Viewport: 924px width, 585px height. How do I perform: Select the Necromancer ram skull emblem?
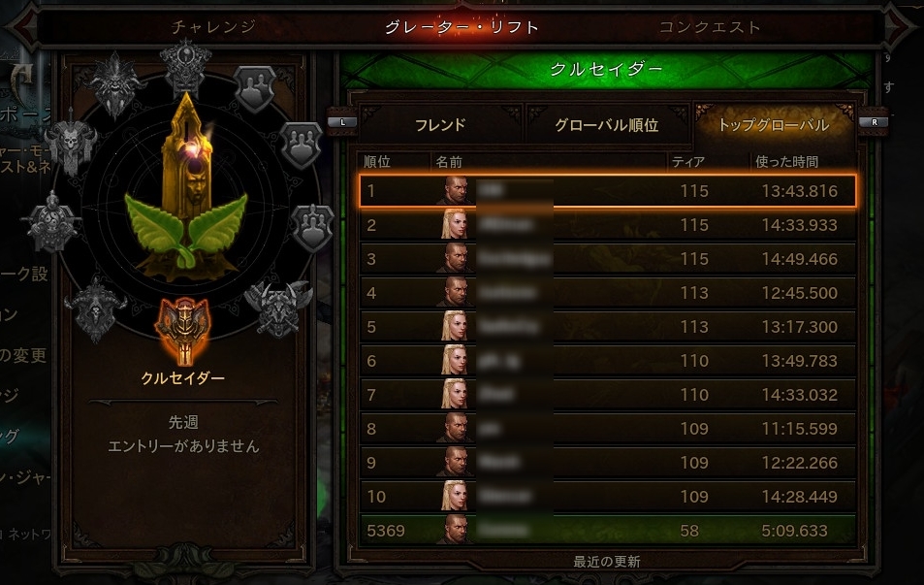pyautogui.click(x=70, y=142)
